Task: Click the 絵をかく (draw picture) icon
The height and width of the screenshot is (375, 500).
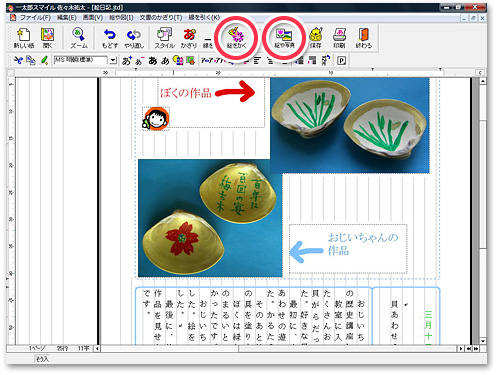Action: 236,37
